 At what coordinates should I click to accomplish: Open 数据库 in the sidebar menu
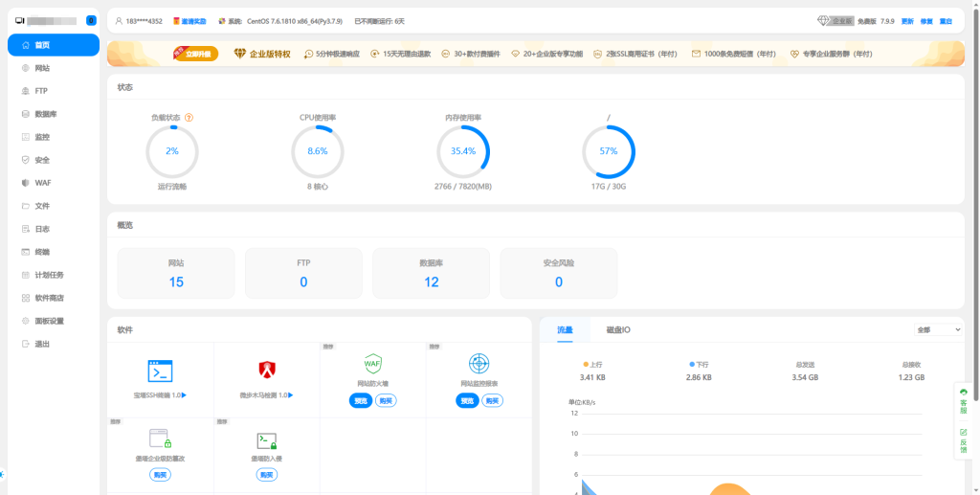click(46, 114)
